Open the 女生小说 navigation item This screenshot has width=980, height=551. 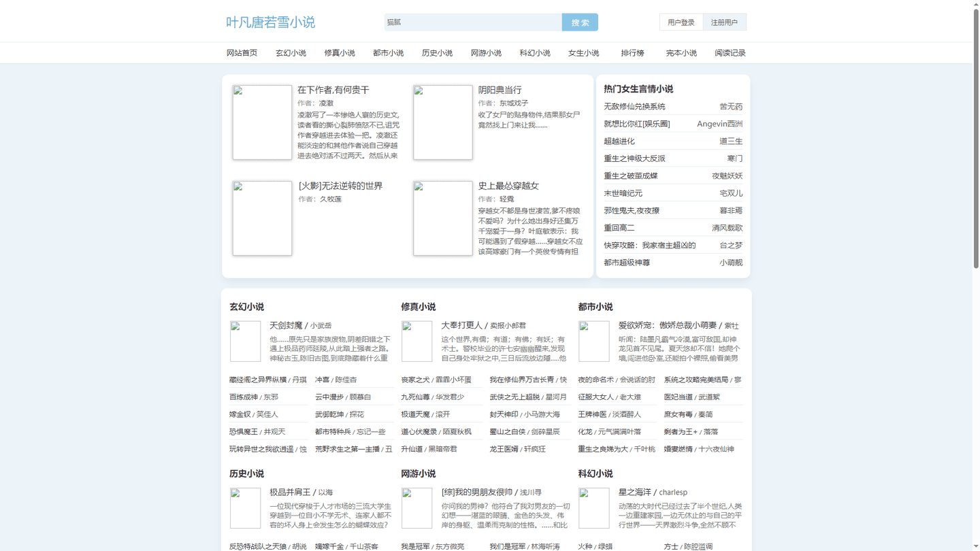583,53
